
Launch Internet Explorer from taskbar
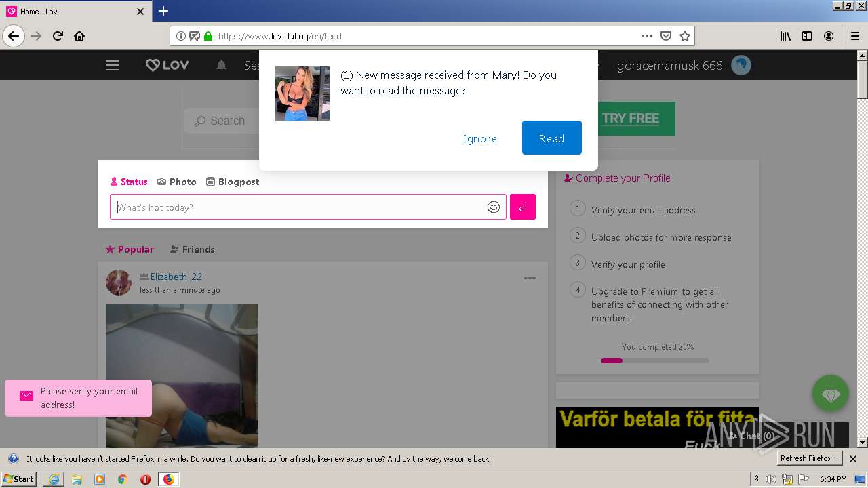point(54,479)
